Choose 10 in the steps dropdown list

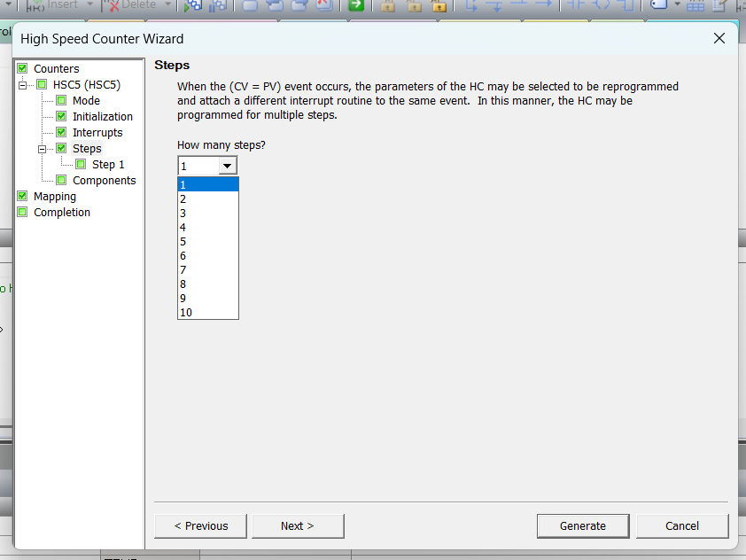pos(207,313)
